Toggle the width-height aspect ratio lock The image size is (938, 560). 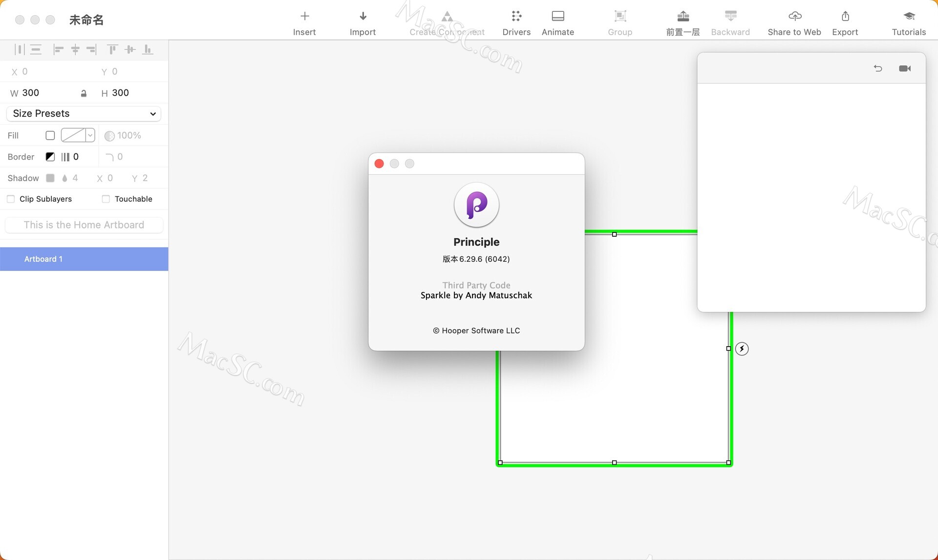[x=84, y=93]
